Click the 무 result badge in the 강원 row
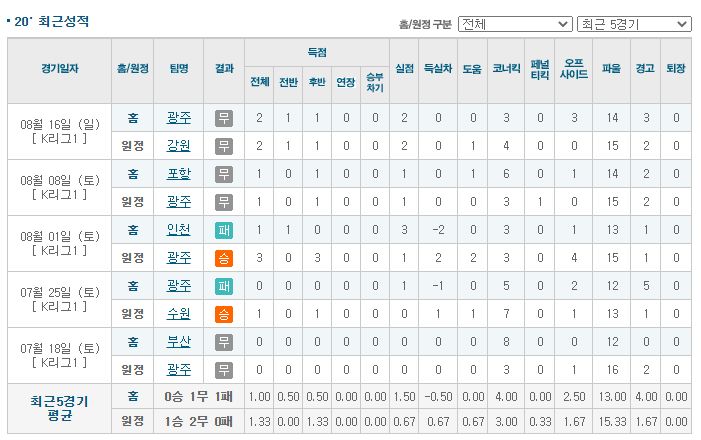701x440 pixels. (224, 146)
